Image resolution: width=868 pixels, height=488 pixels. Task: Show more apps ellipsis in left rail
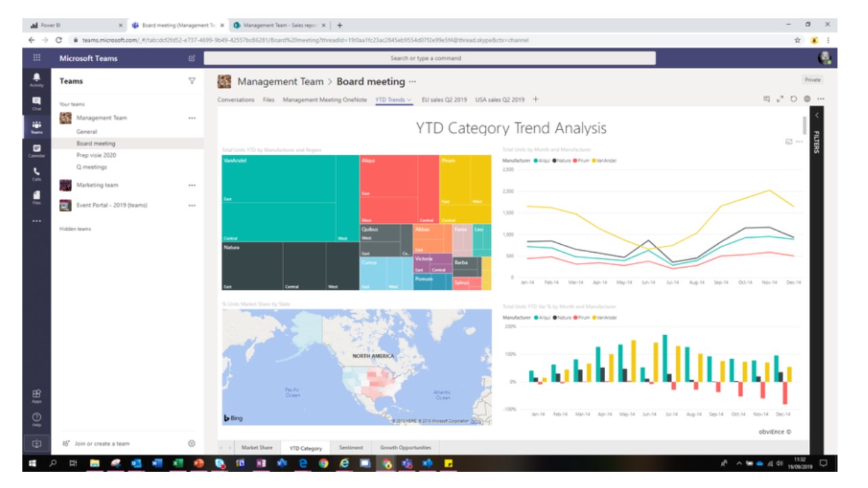pyautogui.click(x=37, y=221)
